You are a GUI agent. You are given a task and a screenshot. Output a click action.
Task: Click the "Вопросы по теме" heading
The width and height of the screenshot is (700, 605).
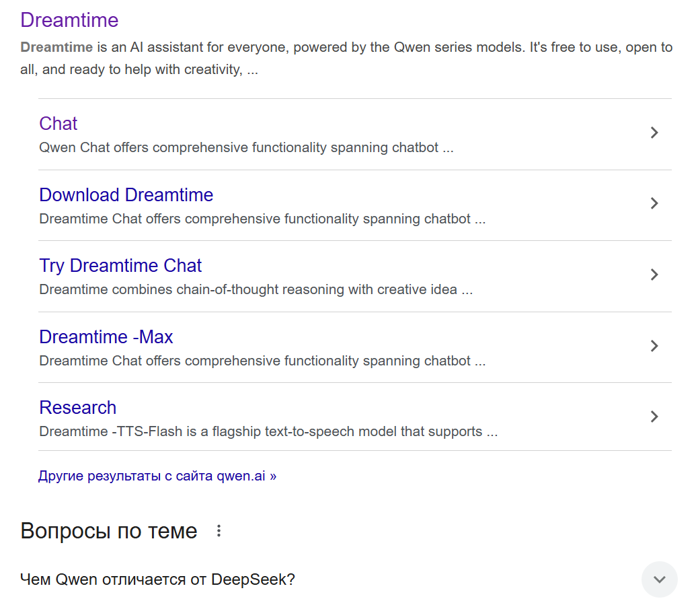[x=109, y=531]
